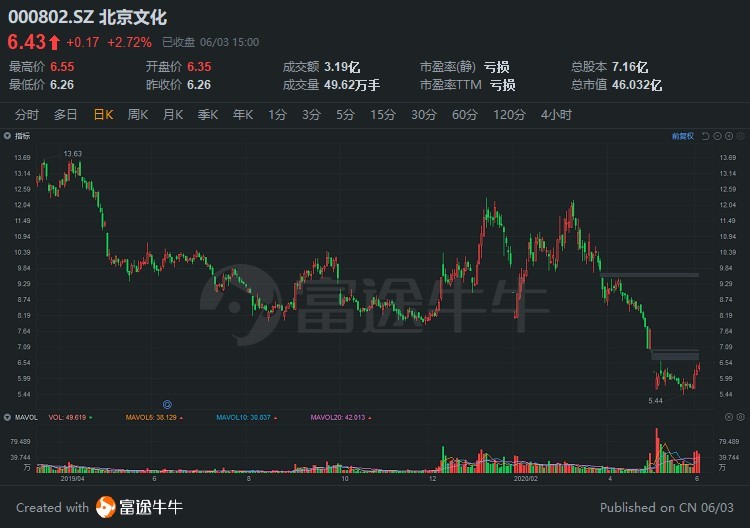Click the +2.72% change value
The image size is (750, 528).
click(129, 43)
